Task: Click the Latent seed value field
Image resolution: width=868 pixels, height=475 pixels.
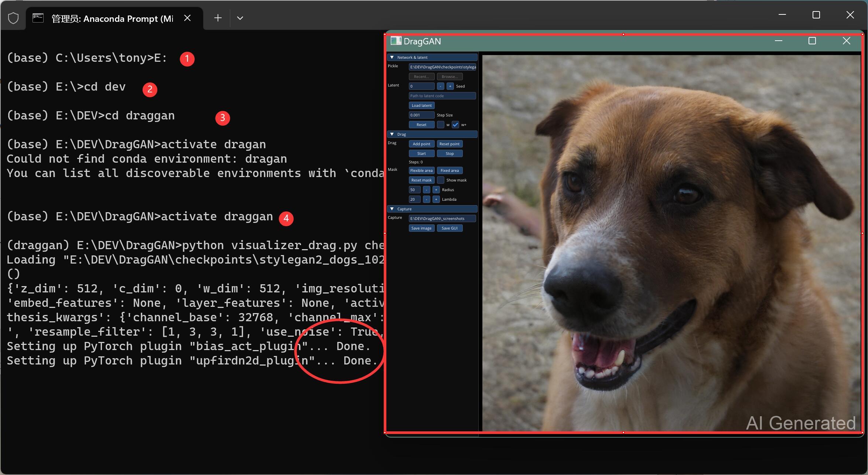Action: (x=421, y=86)
